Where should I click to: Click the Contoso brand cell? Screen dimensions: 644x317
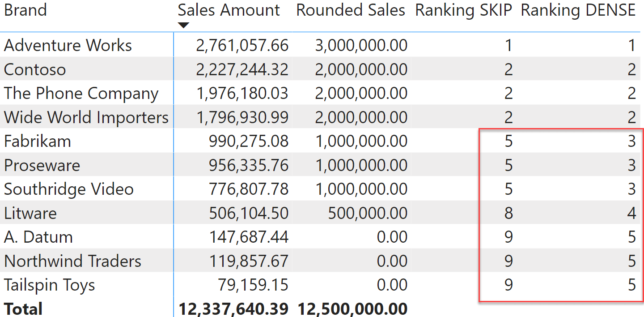(35, 69)
